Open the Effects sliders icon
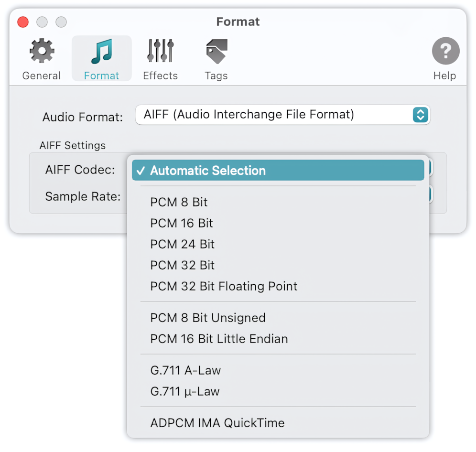 [x=160, y=50]
